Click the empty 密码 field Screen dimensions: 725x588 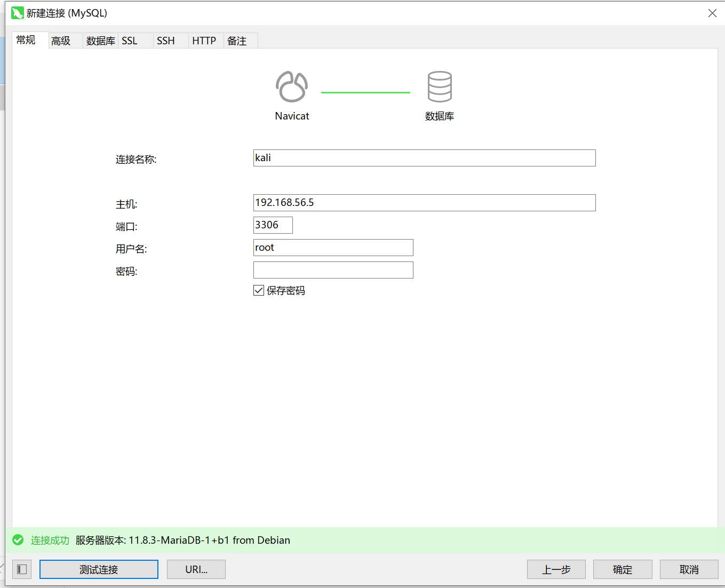pos(333,270)
